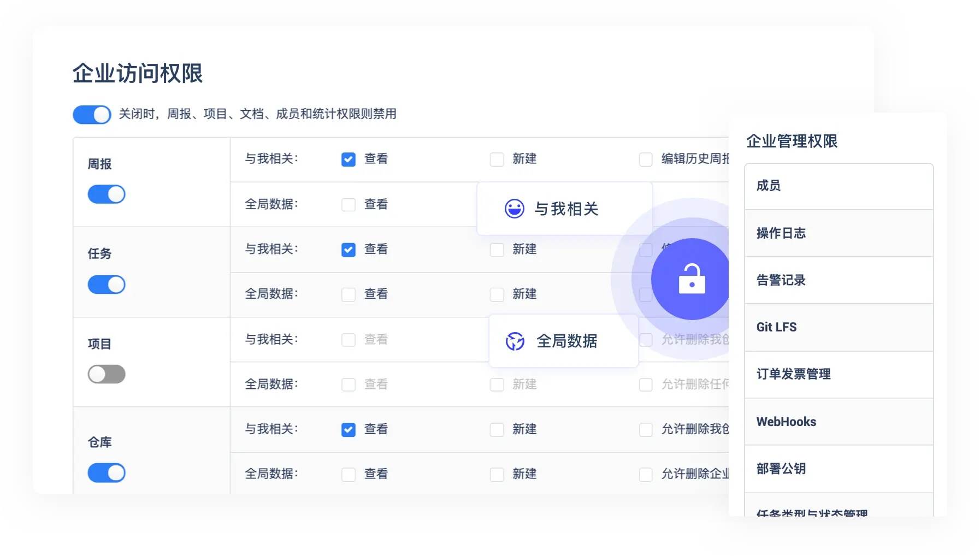
Task: Disable the 周报 toggle switch
Action: (x=107, y=194)
